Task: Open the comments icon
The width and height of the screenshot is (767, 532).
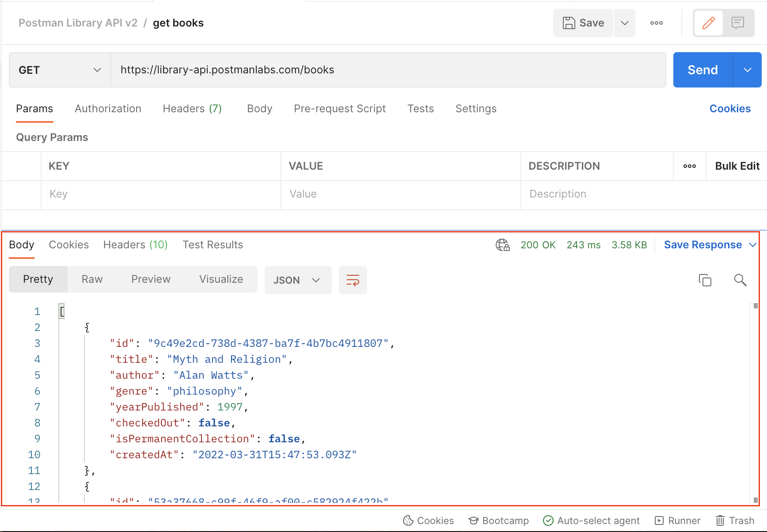Action: point(738,23)
